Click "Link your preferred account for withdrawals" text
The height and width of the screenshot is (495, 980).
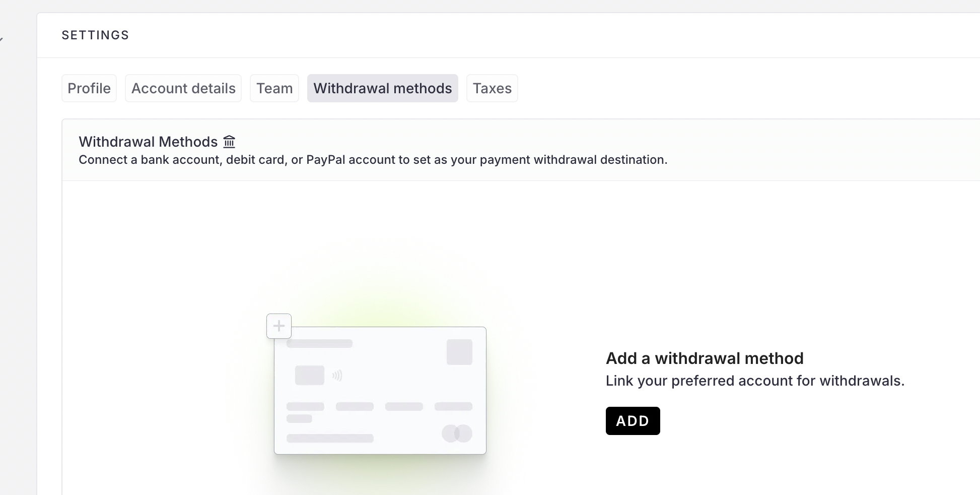(x=755, y=381)
